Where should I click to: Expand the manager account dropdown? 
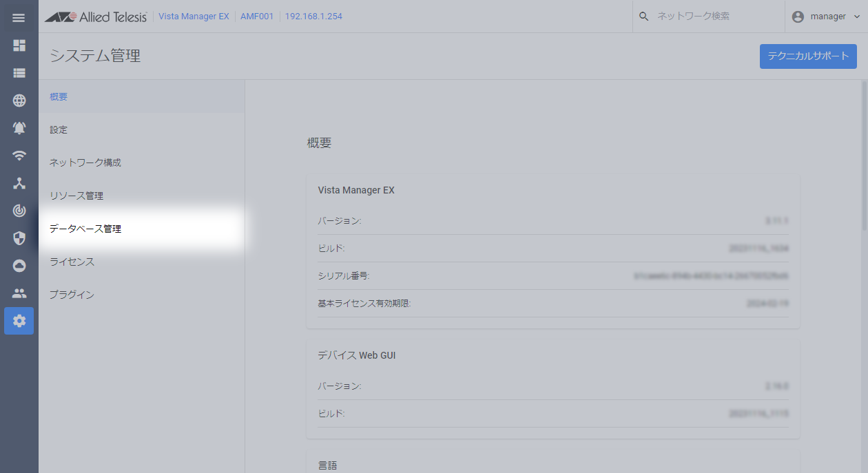(x=826, y=17)
